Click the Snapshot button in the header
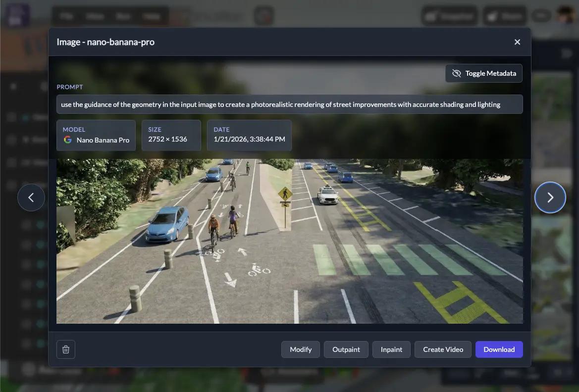Viewport: 579px width, 392px height. coord(450,16)
